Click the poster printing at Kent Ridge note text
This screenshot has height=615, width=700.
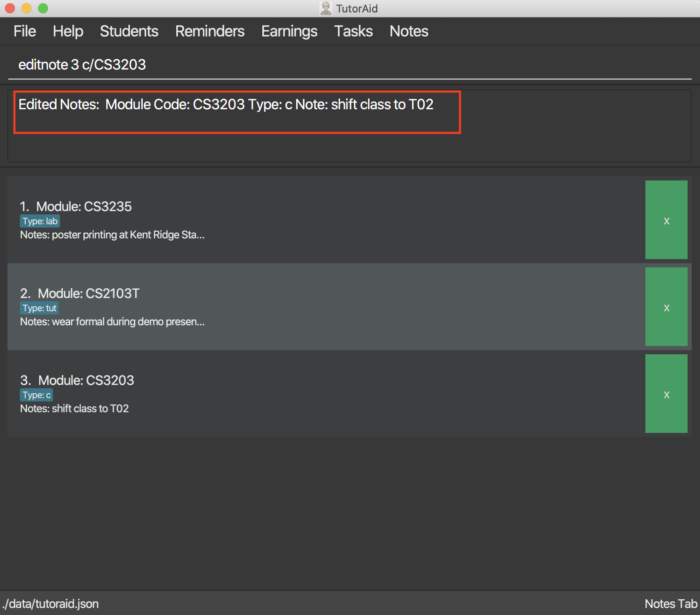[x=112, y=235]
